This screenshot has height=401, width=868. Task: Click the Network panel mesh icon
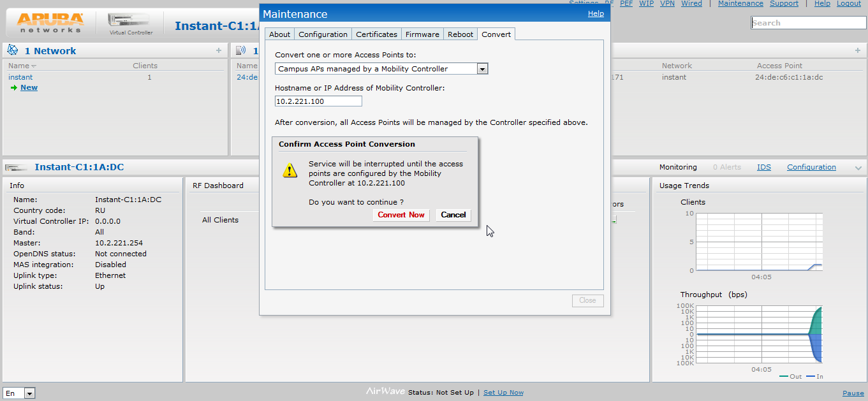pos(13,50)
